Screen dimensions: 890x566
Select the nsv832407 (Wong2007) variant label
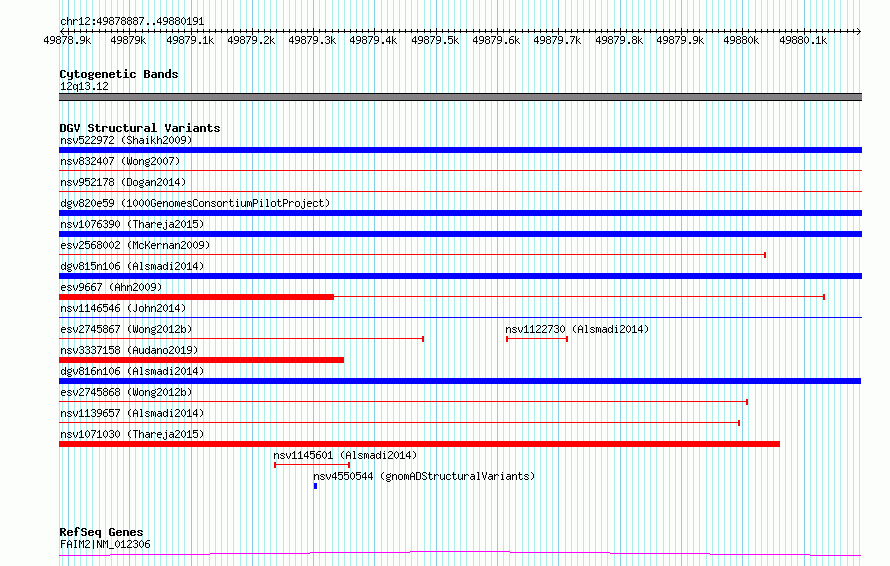tap(120, 161)
